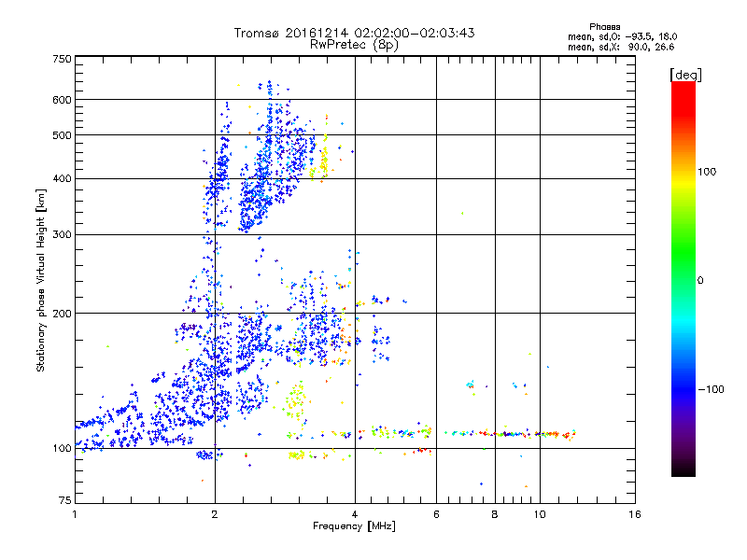The height and width of the screenshot is (560, 747).
Task: Click the x-axis tick label '1'
Action: 75,514
